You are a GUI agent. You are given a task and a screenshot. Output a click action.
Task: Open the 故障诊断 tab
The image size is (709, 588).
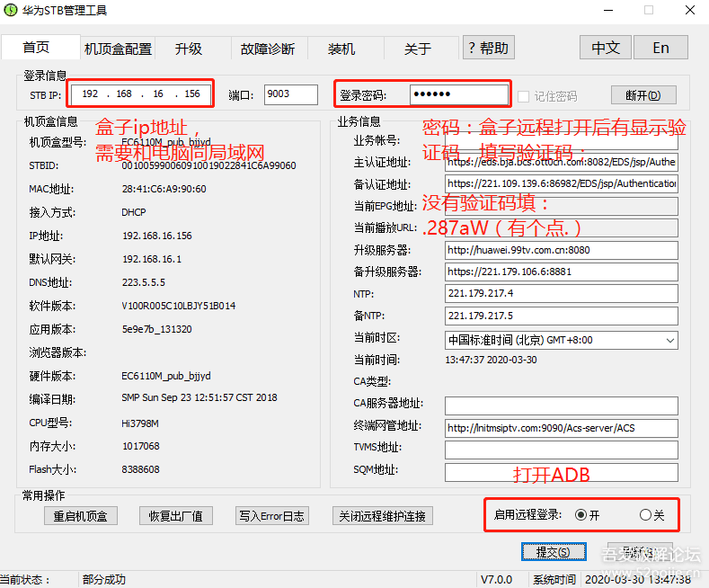tap(268, 49)
